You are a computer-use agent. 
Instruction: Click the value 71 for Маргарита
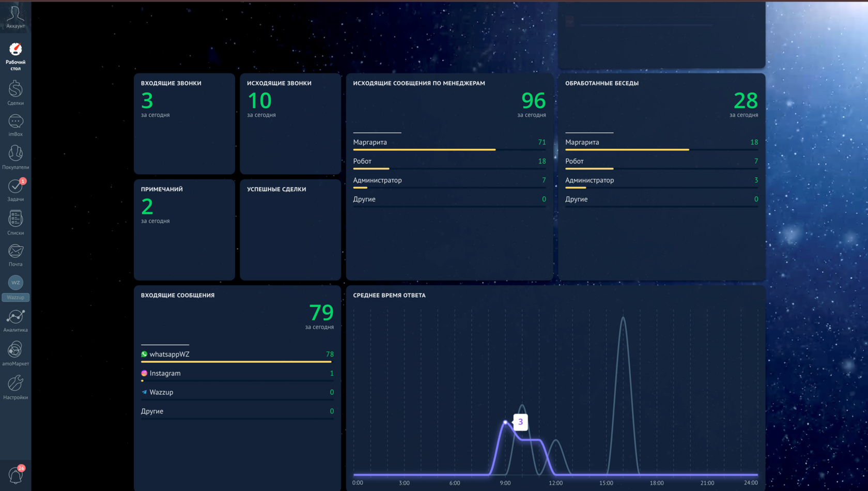coord(542,142)
